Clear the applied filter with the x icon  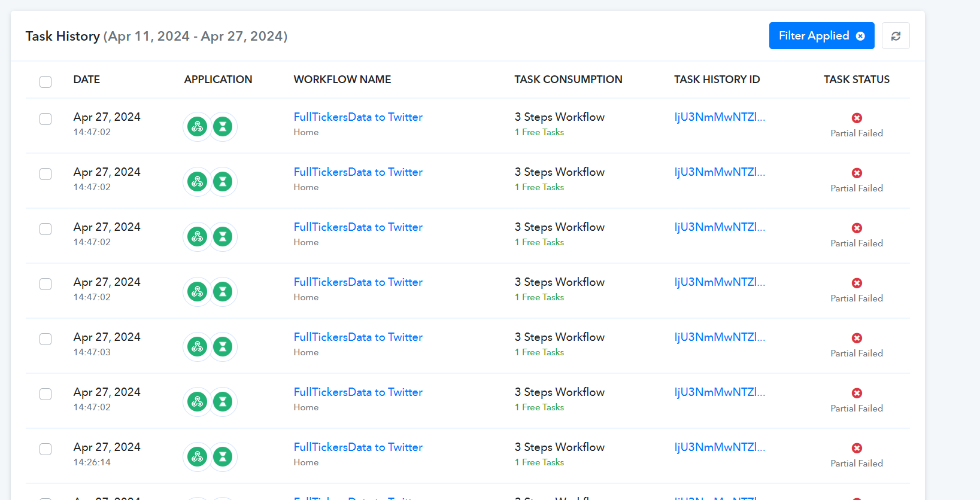[x=860, y=36]
